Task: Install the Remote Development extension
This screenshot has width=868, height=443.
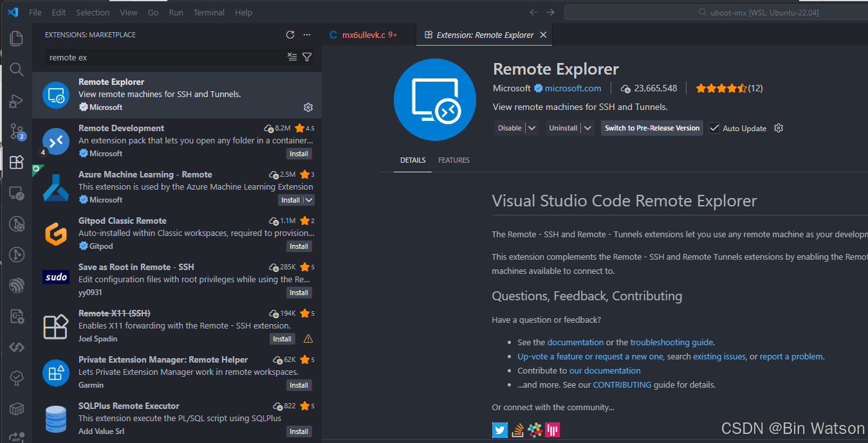Action: (x=299, y=154)
